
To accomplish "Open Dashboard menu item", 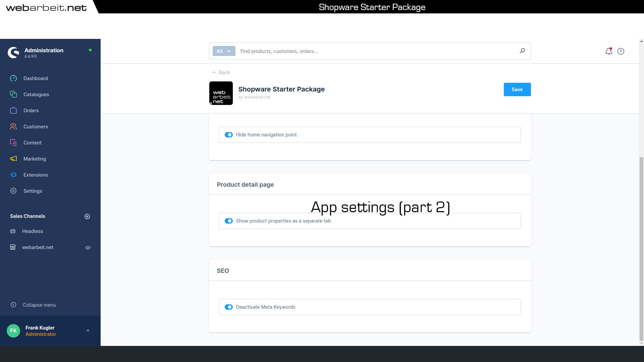I will (36, 78).
